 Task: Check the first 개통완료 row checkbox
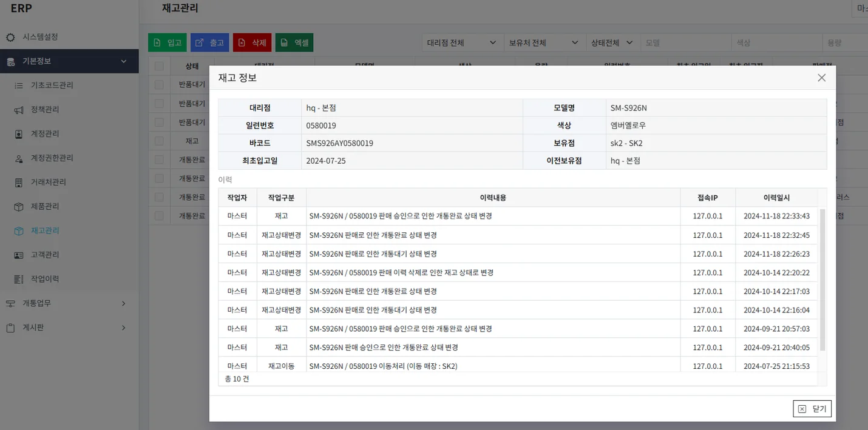(159, 160)
